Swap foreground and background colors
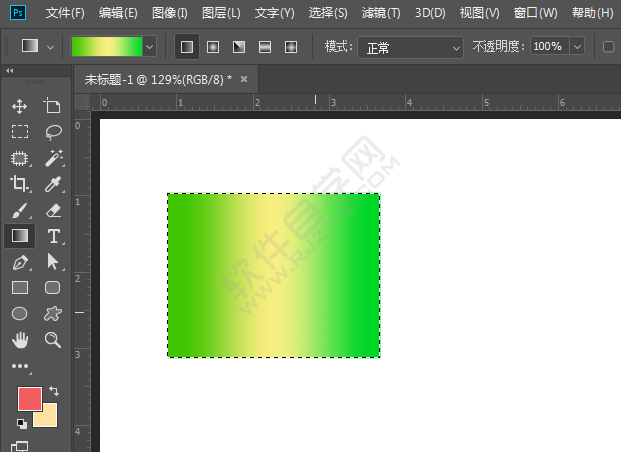 click(x=54, y=391)
